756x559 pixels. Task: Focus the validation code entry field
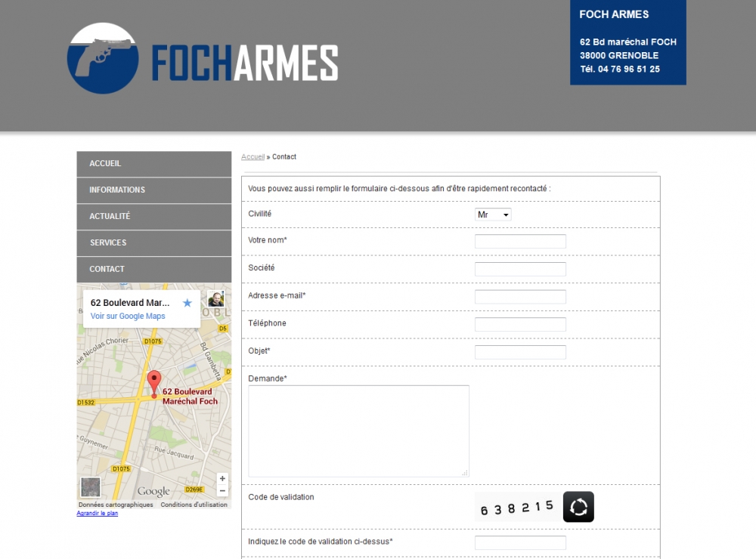(520, 543)
